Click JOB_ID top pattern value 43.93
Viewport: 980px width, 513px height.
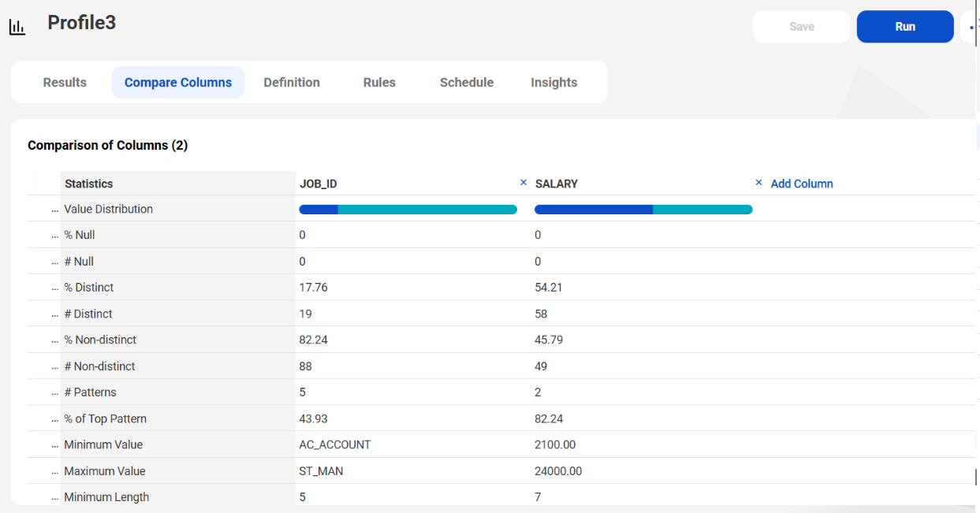(x=313, y=418)
